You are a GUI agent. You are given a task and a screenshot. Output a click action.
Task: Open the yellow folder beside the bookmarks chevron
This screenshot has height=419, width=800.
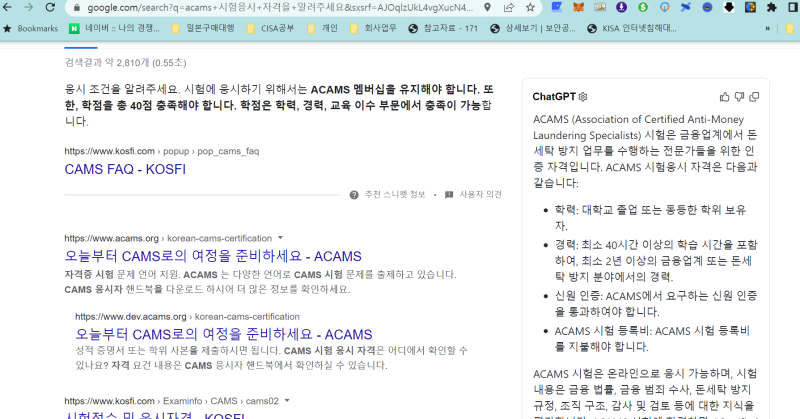[x=789, y=29]
